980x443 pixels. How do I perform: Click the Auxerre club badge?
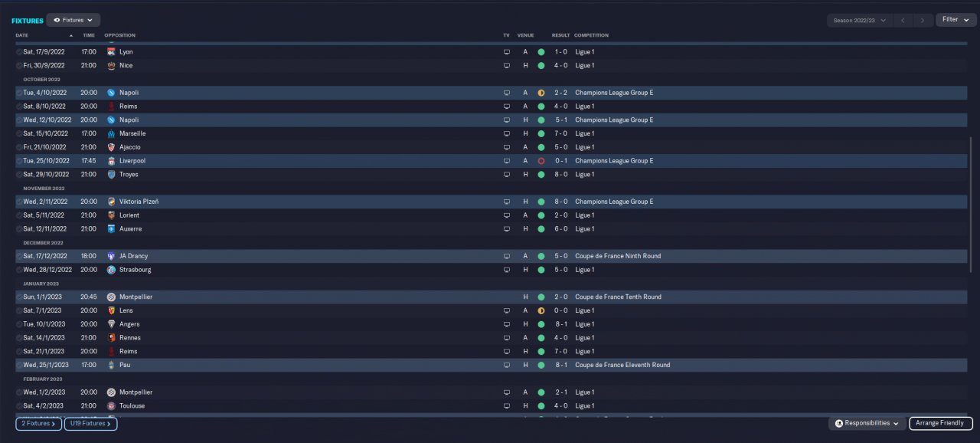112,229
